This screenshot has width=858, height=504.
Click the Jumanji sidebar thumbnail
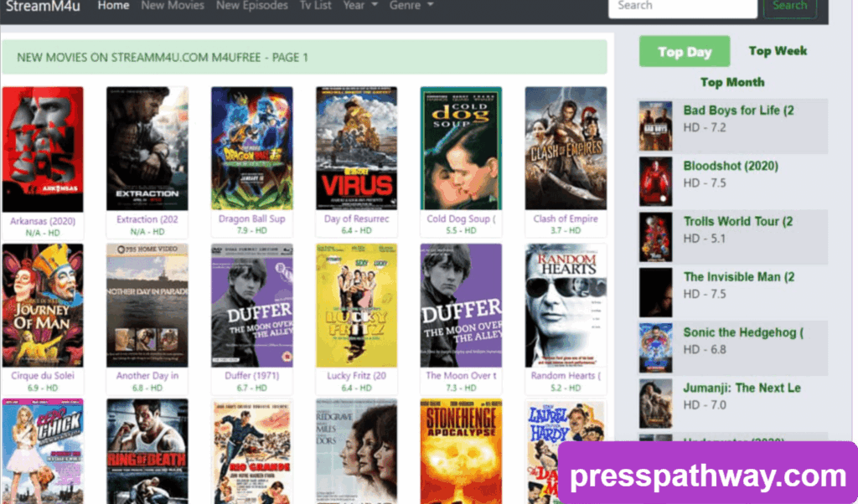tap(655, 404)
